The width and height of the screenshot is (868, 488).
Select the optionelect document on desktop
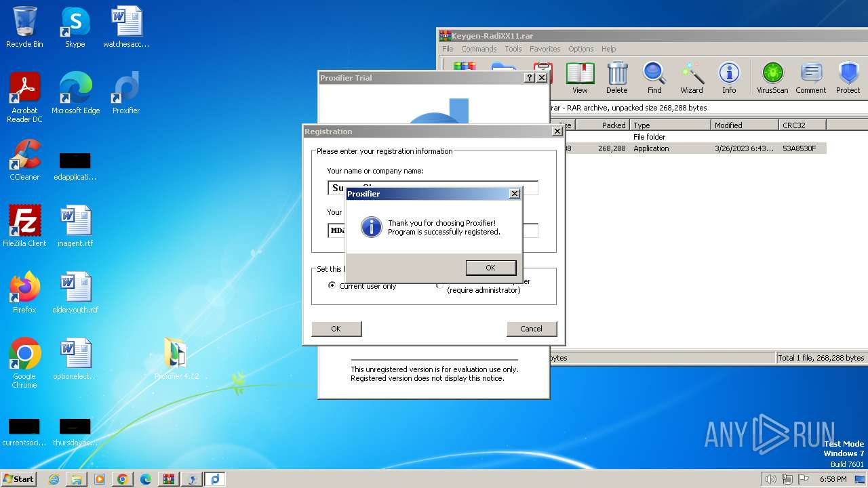[x=75, y=359]
